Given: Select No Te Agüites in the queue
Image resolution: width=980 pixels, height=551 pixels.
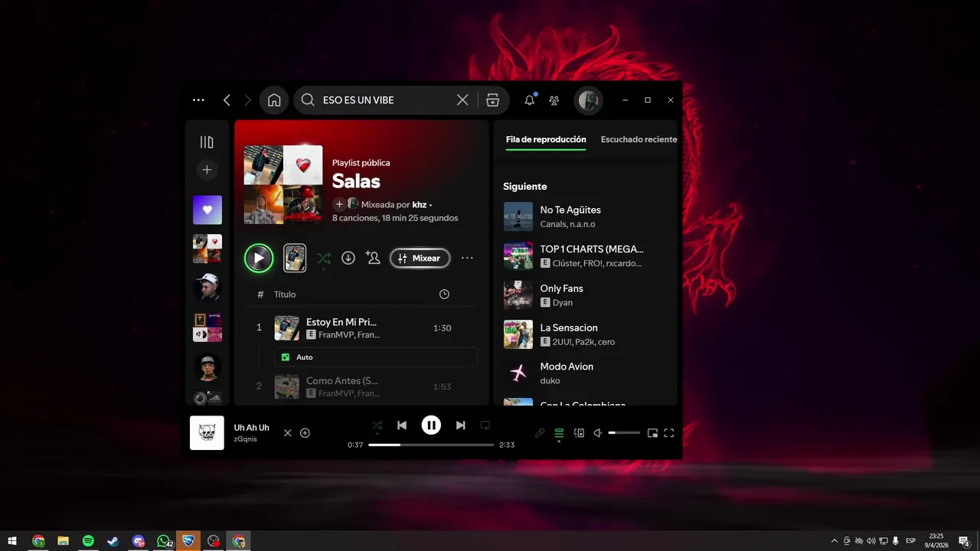Looking at the screenshot, I should [x=586, y=217].
